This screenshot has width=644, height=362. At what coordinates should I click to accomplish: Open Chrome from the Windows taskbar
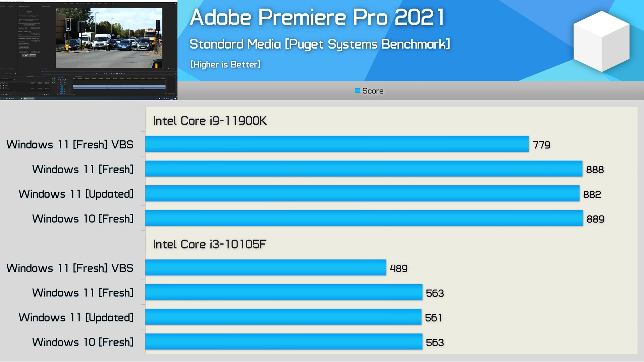(7, 99)
